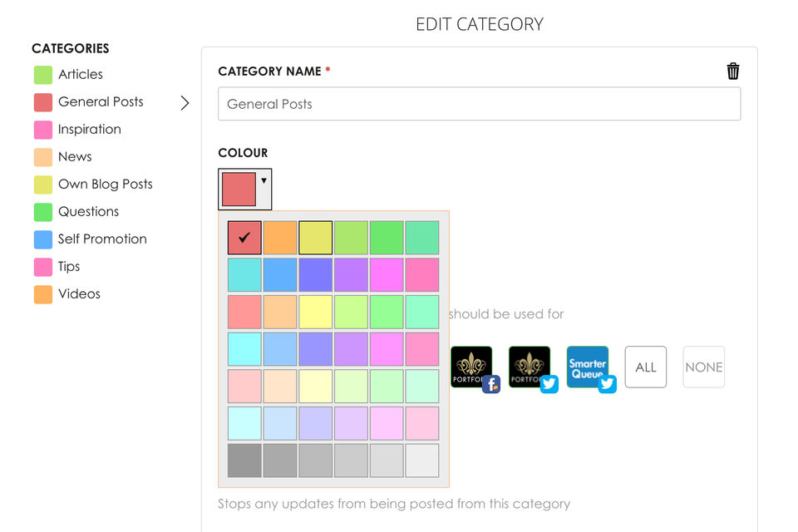Viewport: 798px width, 532px height.
Task: Pick the checked red colour swatch
Action: tap(244, 238)
